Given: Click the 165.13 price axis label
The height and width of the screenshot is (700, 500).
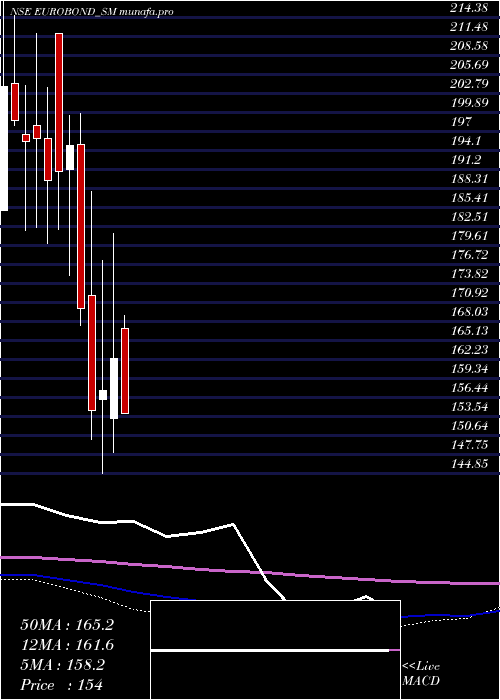Looking at the screenshot, I should tap(469, 330).
